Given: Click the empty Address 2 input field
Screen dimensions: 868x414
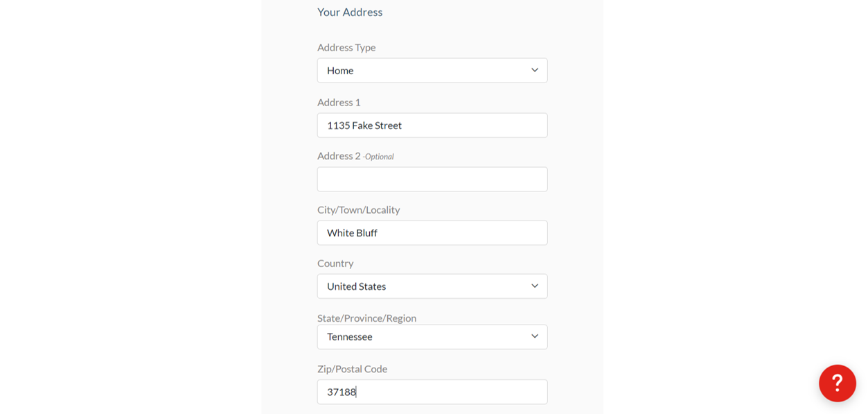Looking at the screenshot, I should (432, 179).
